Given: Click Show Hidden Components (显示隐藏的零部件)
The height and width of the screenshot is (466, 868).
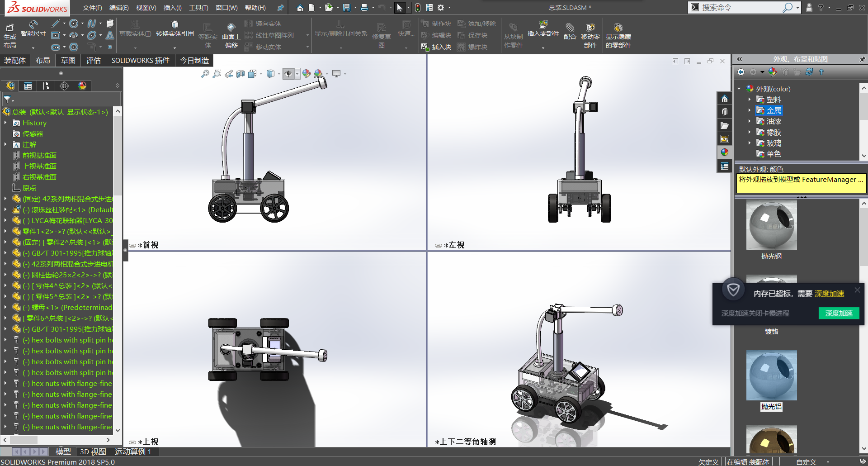Looking at the screenshot, I should (618, 35).
